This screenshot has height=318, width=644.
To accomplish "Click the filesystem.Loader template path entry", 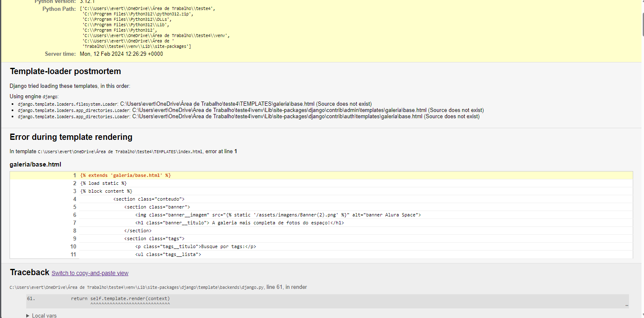I will (x=195, y=104).
